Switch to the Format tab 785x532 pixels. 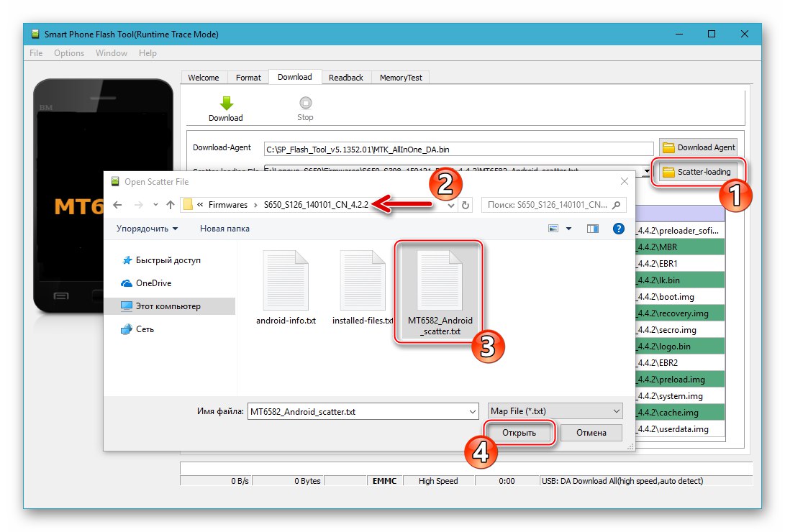tap(248, 78)
